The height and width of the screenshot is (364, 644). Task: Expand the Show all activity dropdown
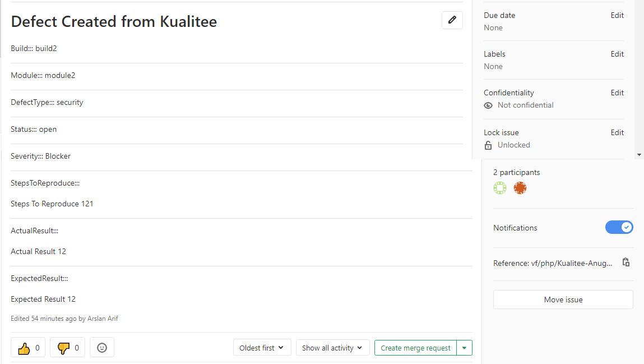(x=333, y=348)
